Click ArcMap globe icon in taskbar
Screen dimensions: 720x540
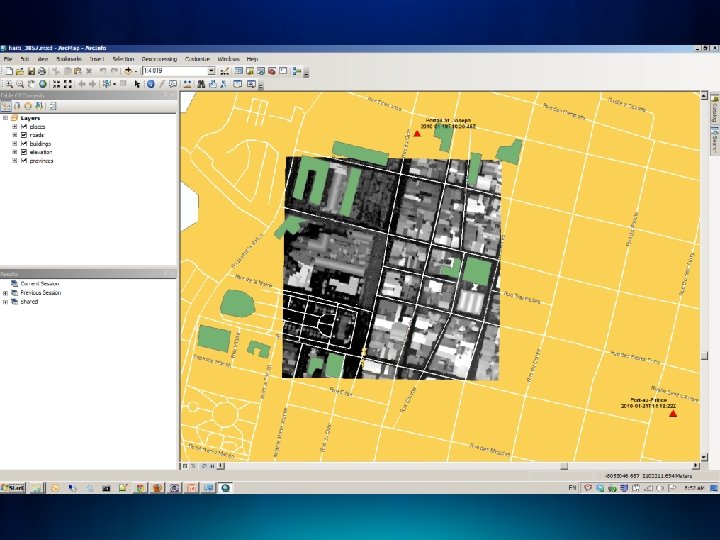point(225,488)
